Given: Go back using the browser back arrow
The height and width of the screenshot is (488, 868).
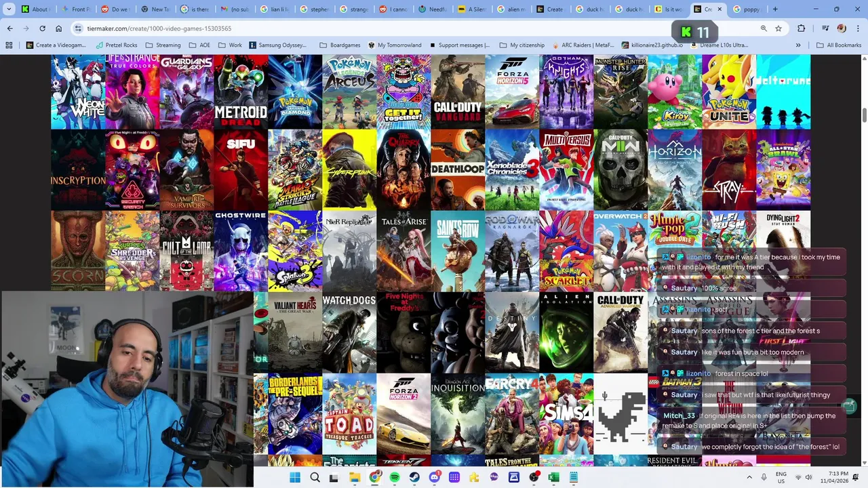Looking at the screenshot, I should 9,28.
